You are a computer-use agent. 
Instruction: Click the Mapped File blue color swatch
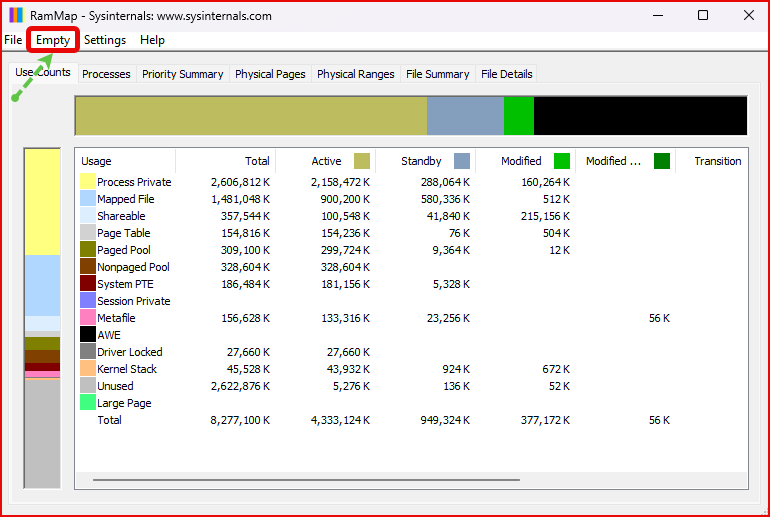point(88,199)
